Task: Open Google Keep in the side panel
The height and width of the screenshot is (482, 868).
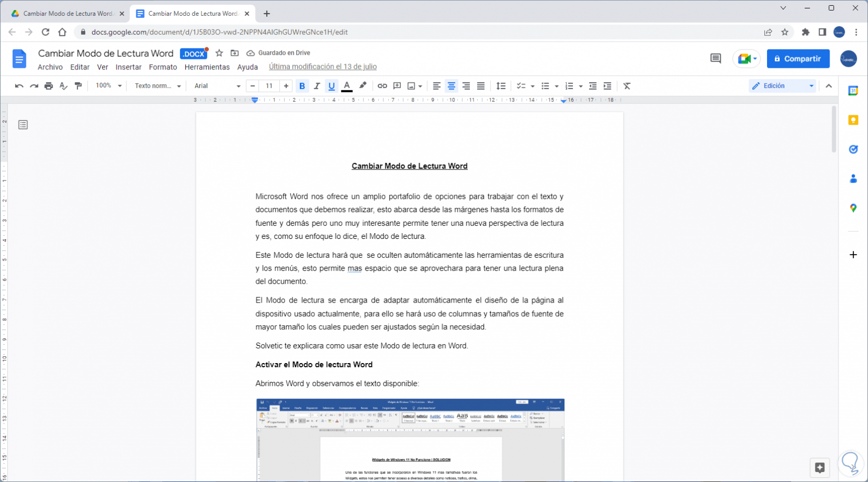Action: [x=853, y=120]
